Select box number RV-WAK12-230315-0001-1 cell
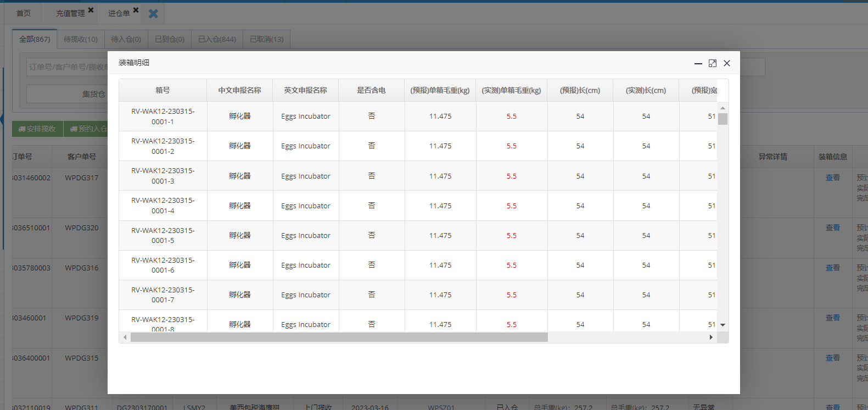 pos(163,117)
